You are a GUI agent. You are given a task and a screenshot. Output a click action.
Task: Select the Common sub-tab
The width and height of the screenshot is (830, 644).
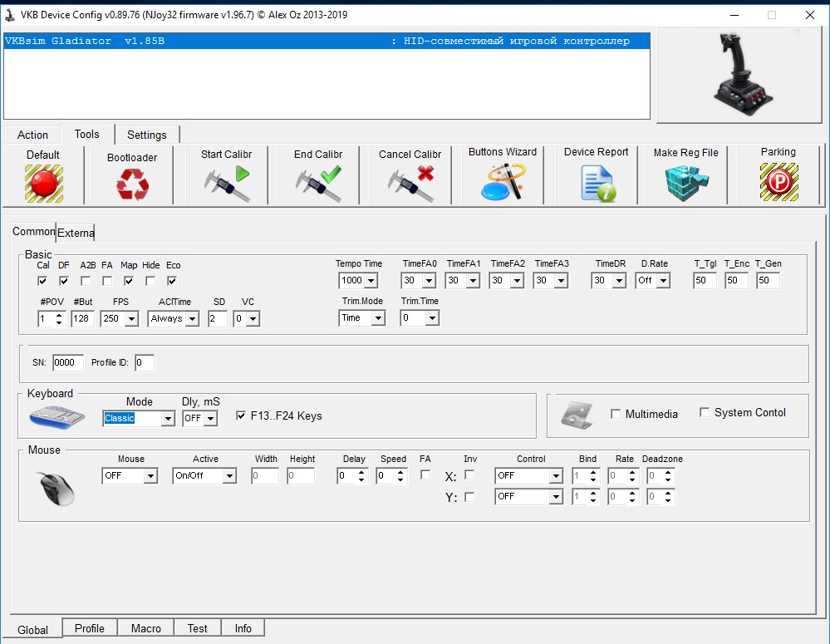33,232
